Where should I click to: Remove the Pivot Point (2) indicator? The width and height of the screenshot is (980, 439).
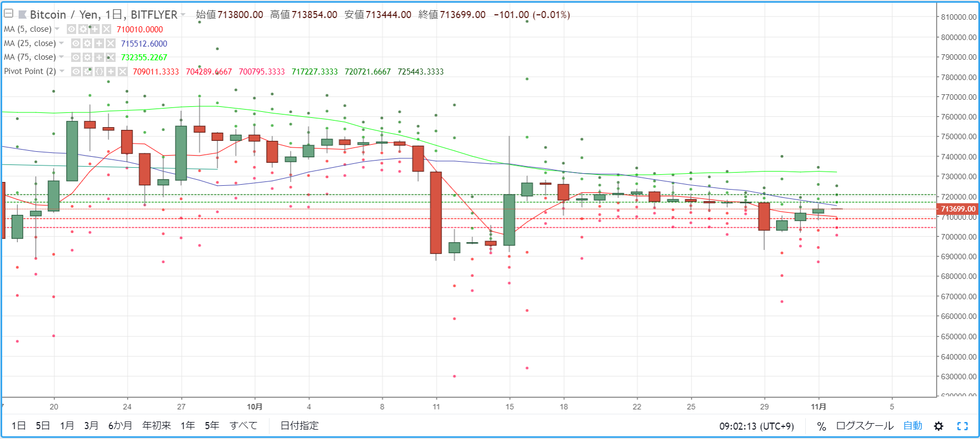[x=123, y=71]
